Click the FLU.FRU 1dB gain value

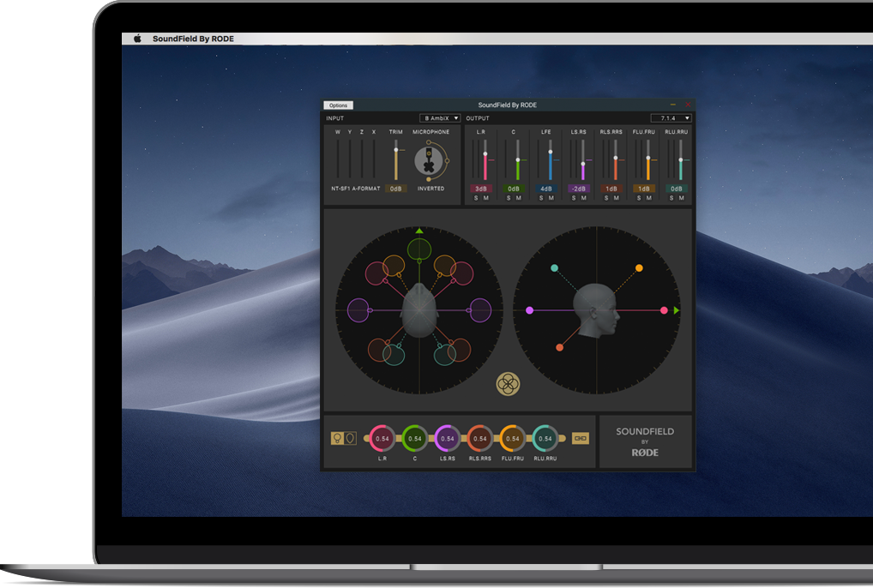(644, 189)
